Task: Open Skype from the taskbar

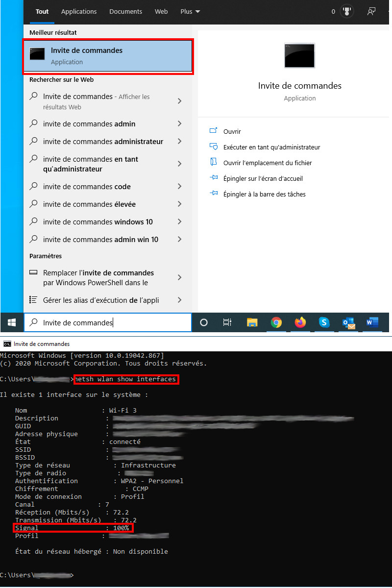Action: point(324,322)
